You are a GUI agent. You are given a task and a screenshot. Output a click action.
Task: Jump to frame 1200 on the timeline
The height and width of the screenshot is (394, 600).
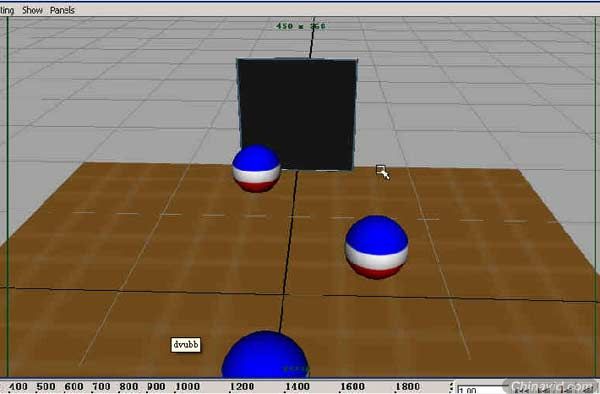coord(242,387)
